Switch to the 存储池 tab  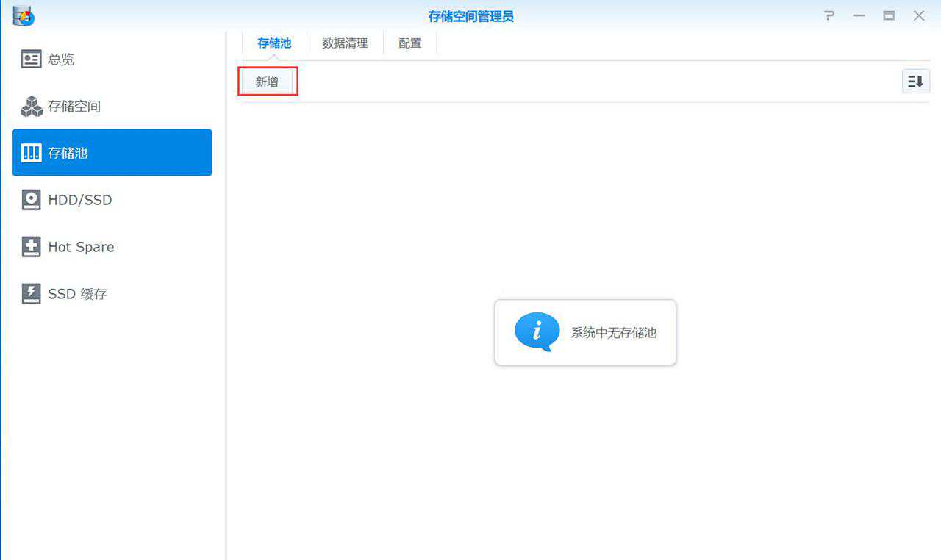pos(274,43)
